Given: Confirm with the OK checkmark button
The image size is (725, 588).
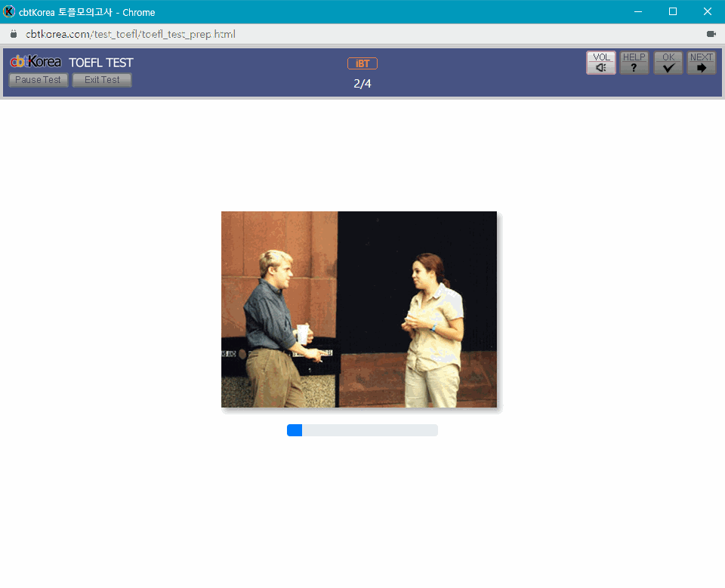Looking at the screenshot, I should click(668, 63).
